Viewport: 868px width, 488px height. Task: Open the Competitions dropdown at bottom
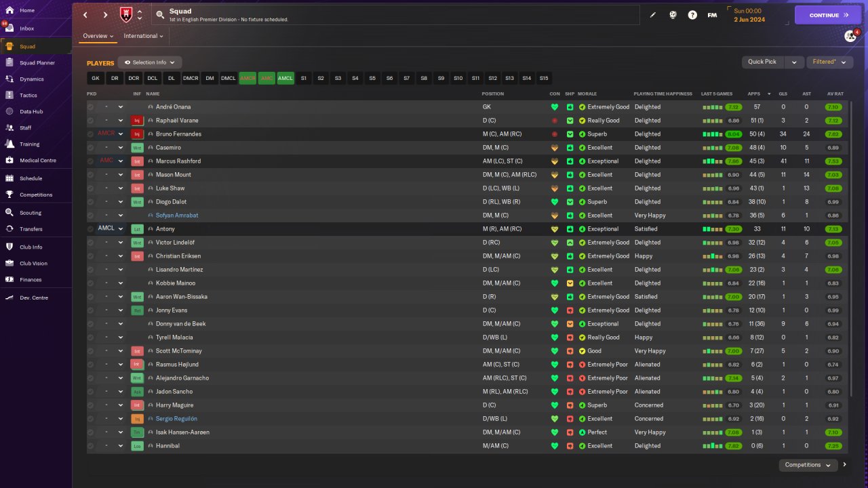tap(809, 465)
